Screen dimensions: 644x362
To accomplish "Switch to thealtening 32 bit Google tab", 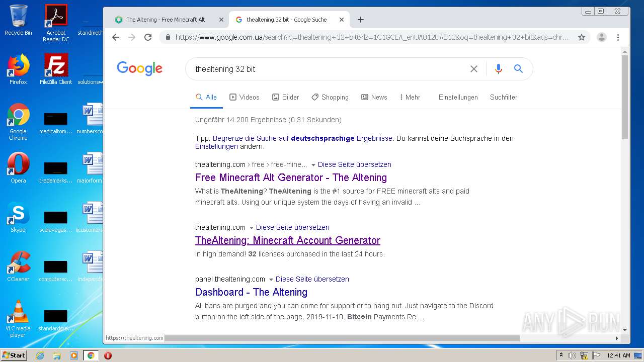I will tap(289, 20).
